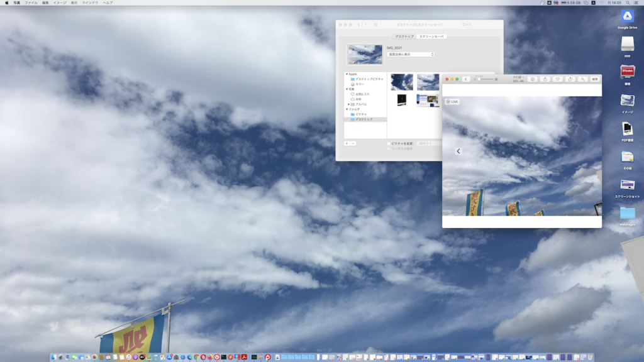
Task: Select the second cloud wallpaper thumbnail
Action: coord(428,82)
